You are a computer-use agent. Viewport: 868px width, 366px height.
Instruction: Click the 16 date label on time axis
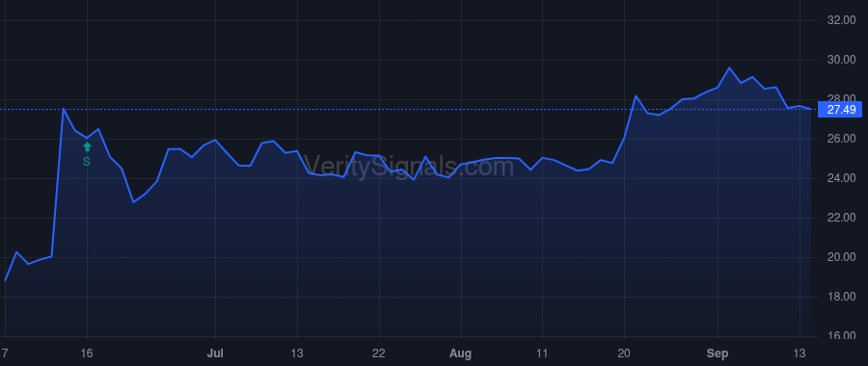coord(87,353)
